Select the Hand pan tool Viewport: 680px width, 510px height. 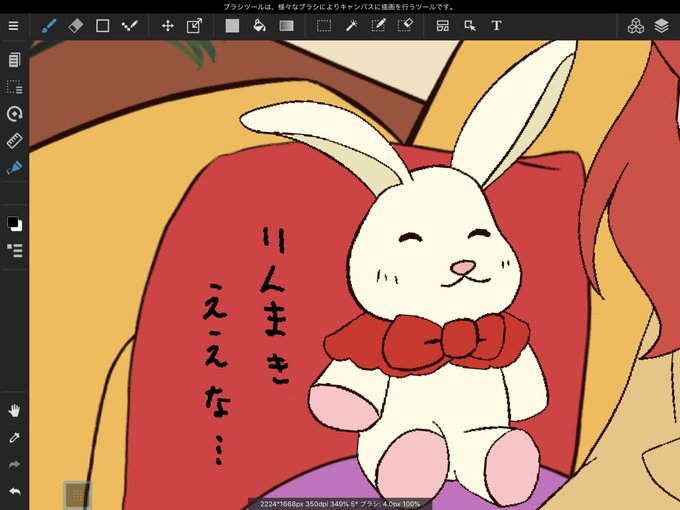coord(14,410)
